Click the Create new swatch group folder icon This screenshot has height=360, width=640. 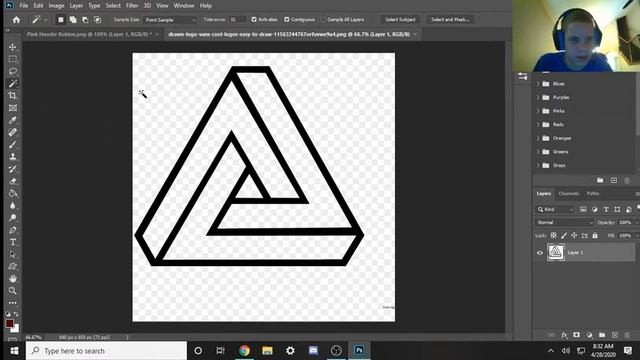pos(600,180)
